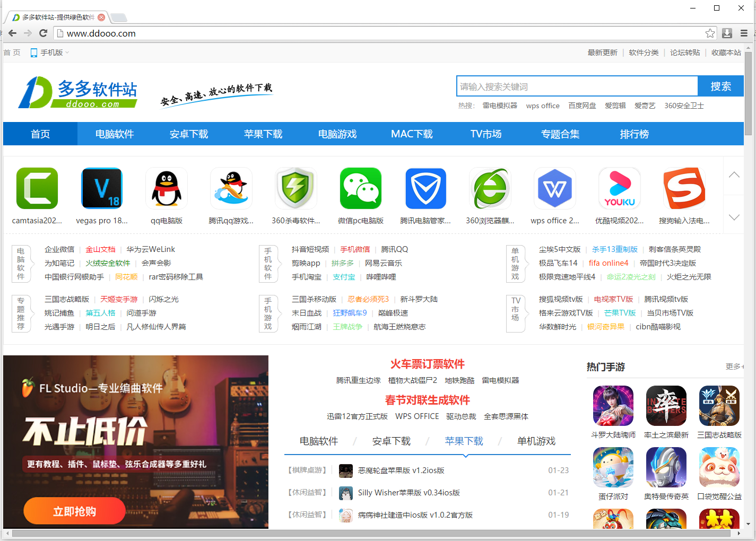Open the vegas pro 18 icon

tap(102, 188)
